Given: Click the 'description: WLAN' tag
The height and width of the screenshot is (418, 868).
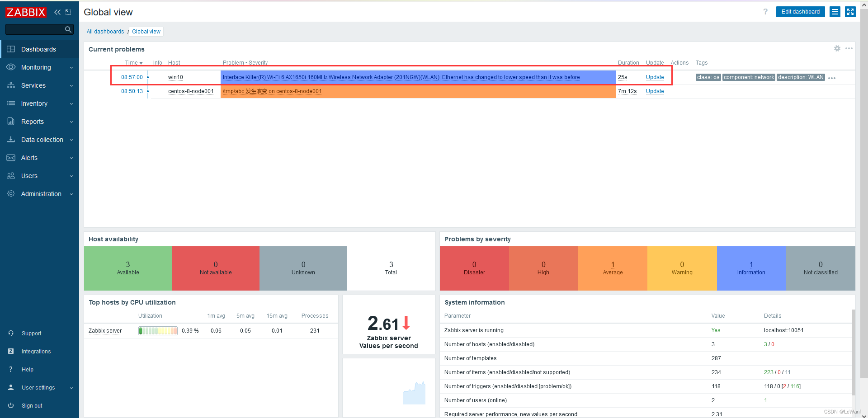Looking at the screenshot, I should 801,77.
